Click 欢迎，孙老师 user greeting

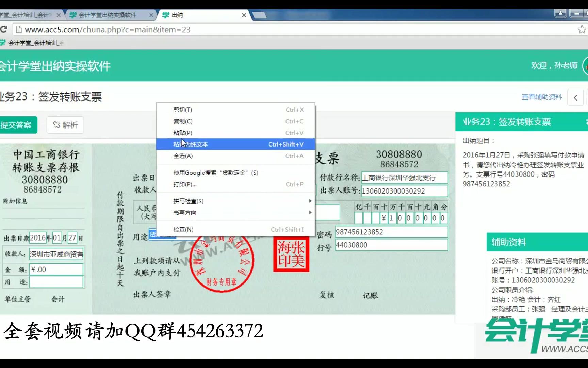pos(554,65)
